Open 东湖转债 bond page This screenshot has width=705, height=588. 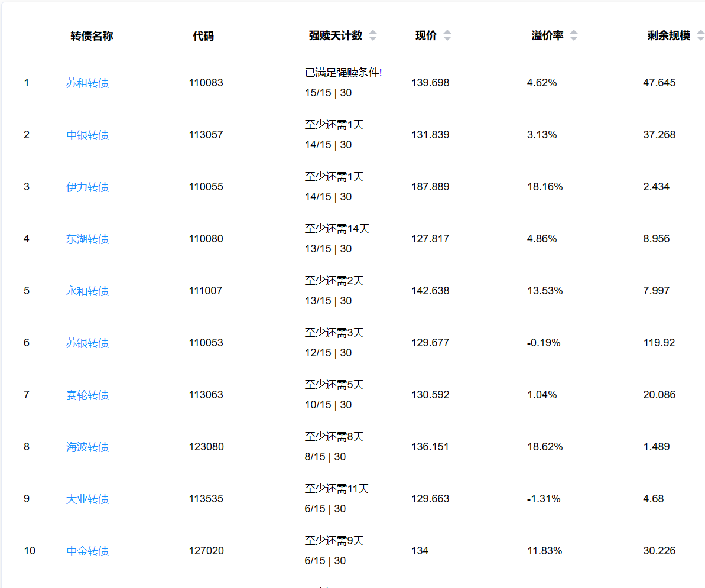click(x=87, y=239)
